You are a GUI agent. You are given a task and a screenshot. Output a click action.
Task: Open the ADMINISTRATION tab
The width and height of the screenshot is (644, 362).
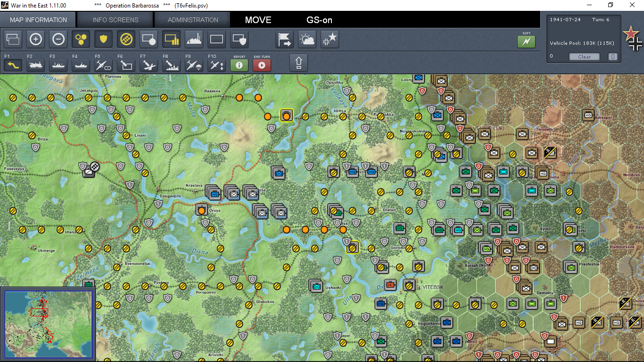click(193, 20)
